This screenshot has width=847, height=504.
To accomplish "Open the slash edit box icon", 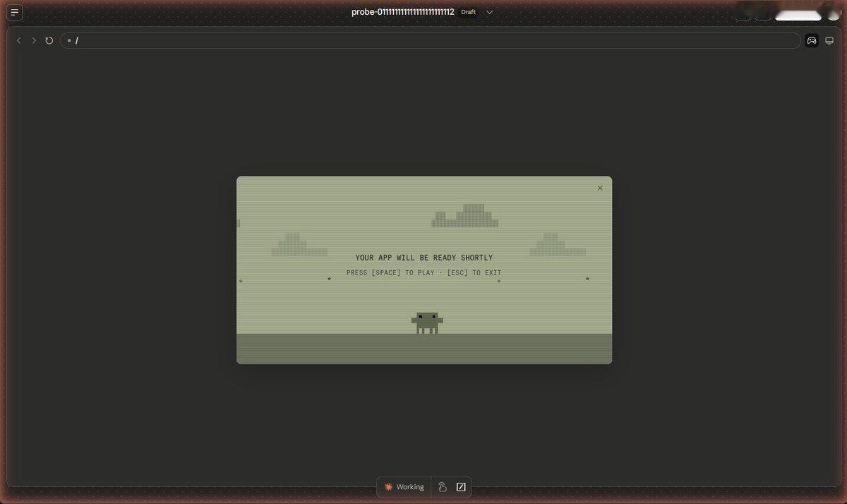I will [461, 487].
